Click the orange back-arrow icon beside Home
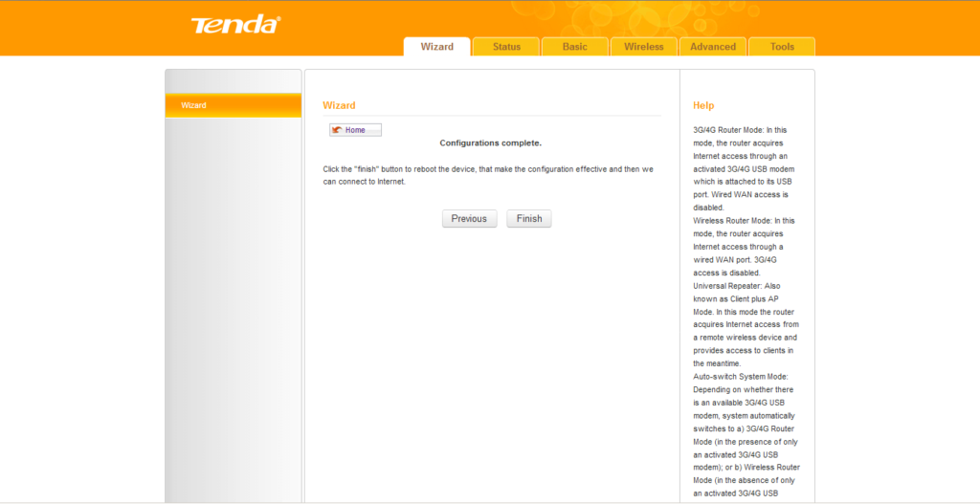The width and height of the screenshot is (980, 504). point(337,130)
